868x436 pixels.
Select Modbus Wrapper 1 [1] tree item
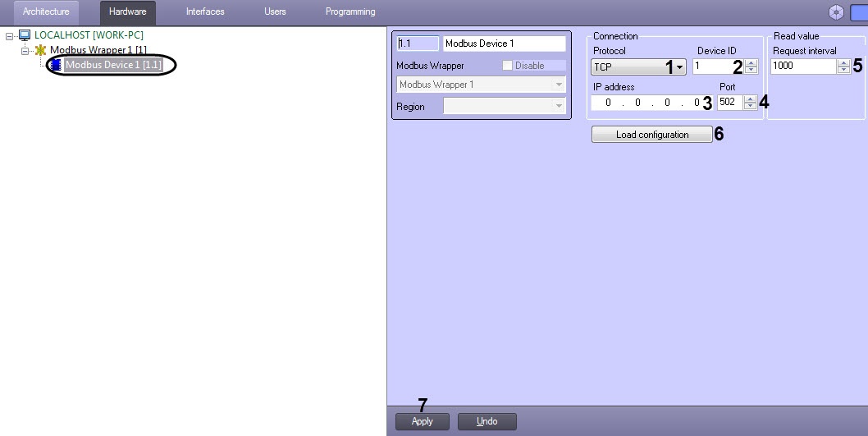click(x=98, y=50)
